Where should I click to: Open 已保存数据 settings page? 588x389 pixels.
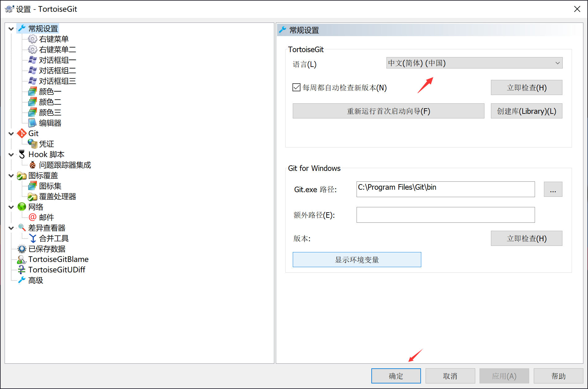tap(47, 249)
